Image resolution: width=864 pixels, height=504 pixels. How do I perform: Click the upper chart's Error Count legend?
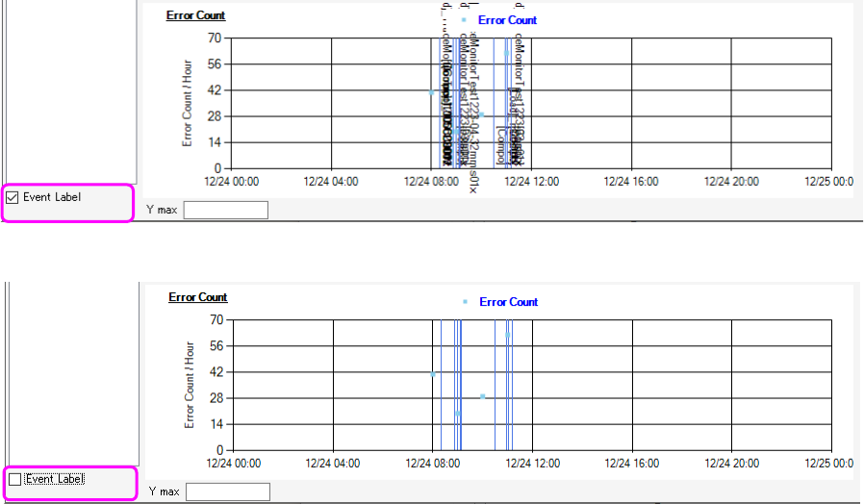(507, 20)
